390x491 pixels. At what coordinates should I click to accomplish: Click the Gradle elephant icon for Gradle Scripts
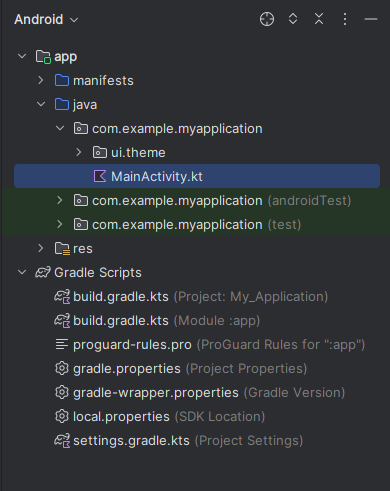point(43,273)
